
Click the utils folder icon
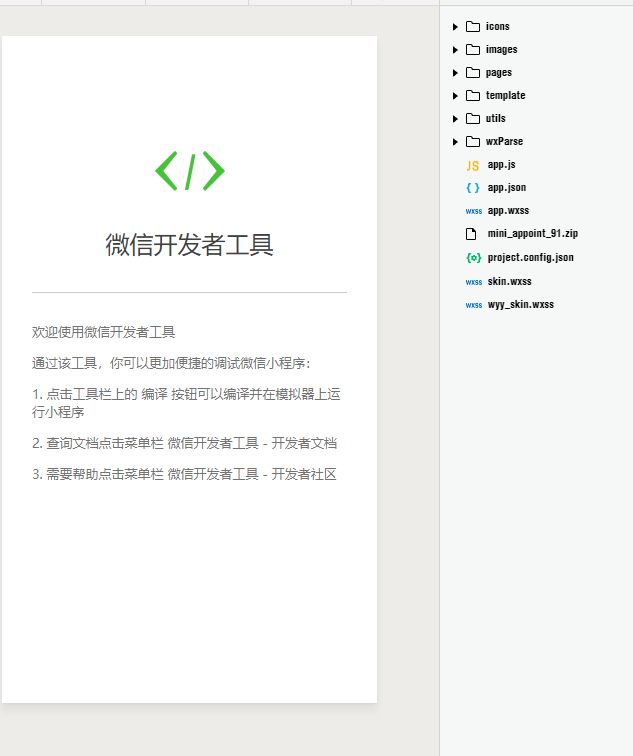pos(473,119)
